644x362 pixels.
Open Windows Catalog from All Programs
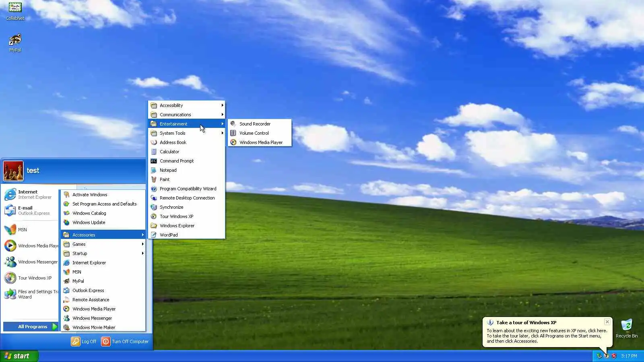click(x=103, y=213)
